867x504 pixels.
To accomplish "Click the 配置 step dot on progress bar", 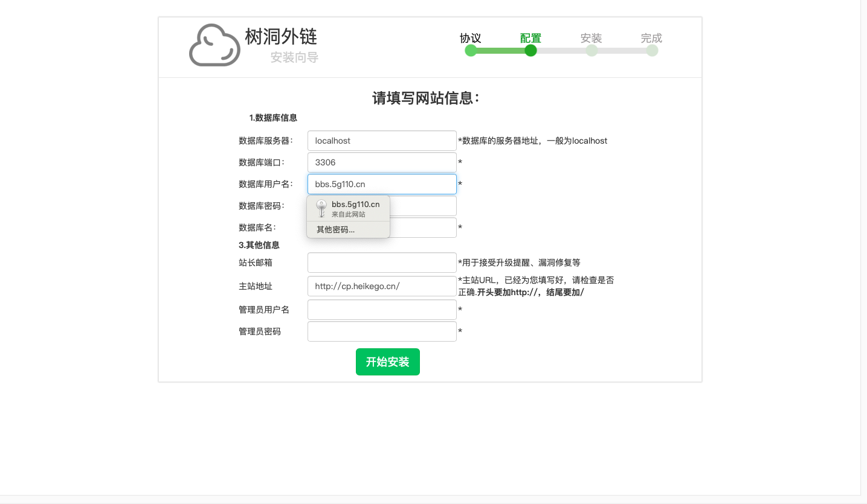I will [x=530, y=51].
